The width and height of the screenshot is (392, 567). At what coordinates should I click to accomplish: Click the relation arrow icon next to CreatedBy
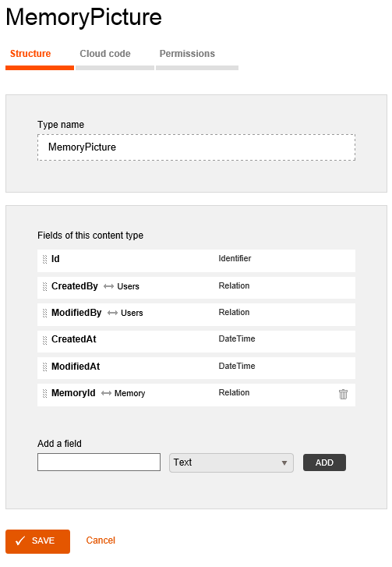tap(108, 286)
